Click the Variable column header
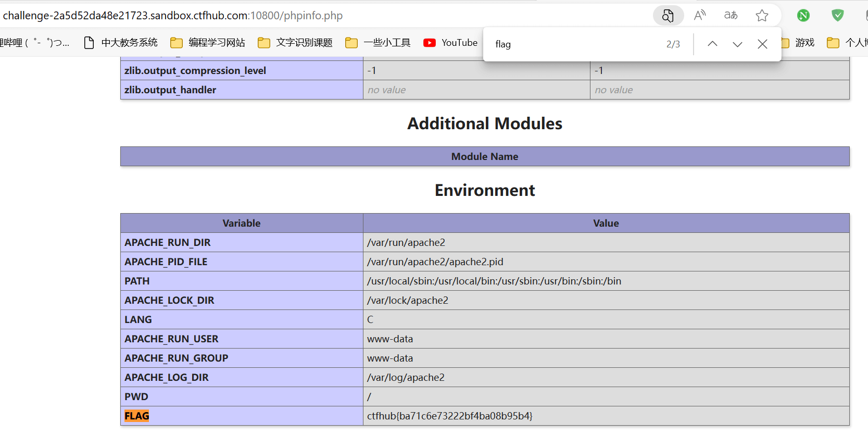 tap(242, 223)
